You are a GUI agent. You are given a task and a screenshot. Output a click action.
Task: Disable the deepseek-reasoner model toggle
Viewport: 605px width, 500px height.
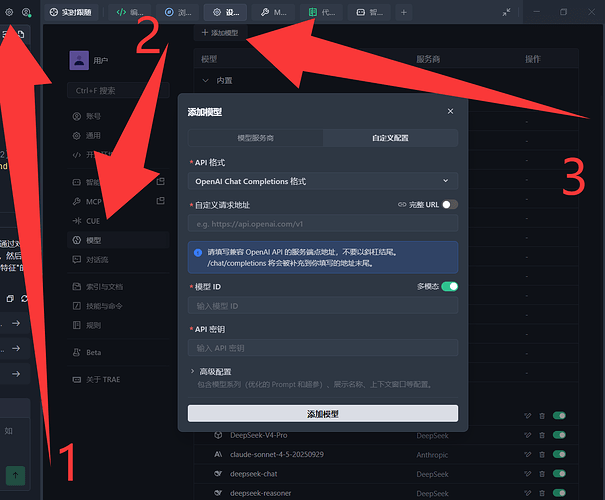[559, 493]
